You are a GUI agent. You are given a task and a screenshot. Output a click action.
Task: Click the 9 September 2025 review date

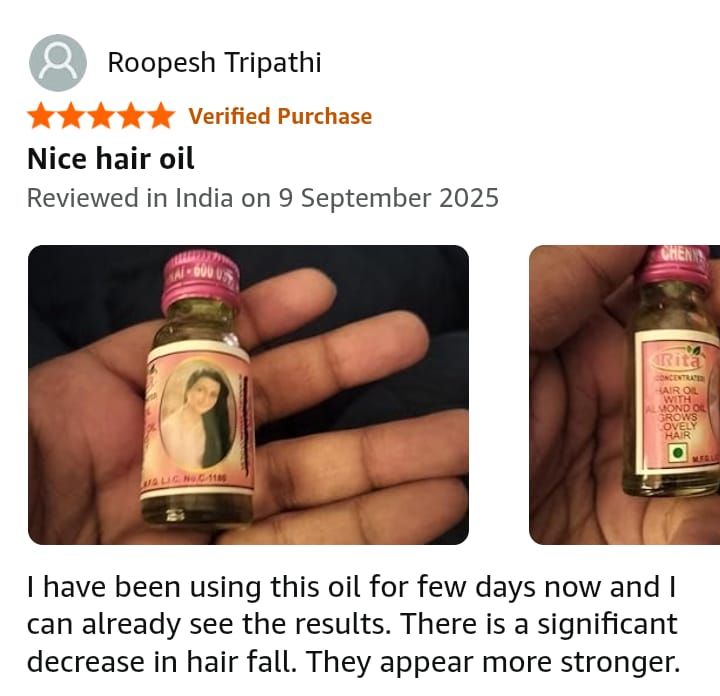pyautogui.click(x=388, y=198)
